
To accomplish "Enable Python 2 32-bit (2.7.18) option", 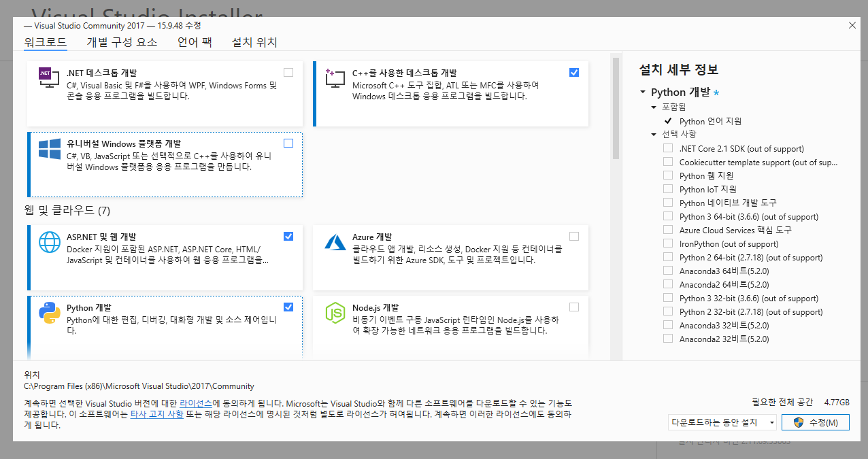I will pos(668,311).
